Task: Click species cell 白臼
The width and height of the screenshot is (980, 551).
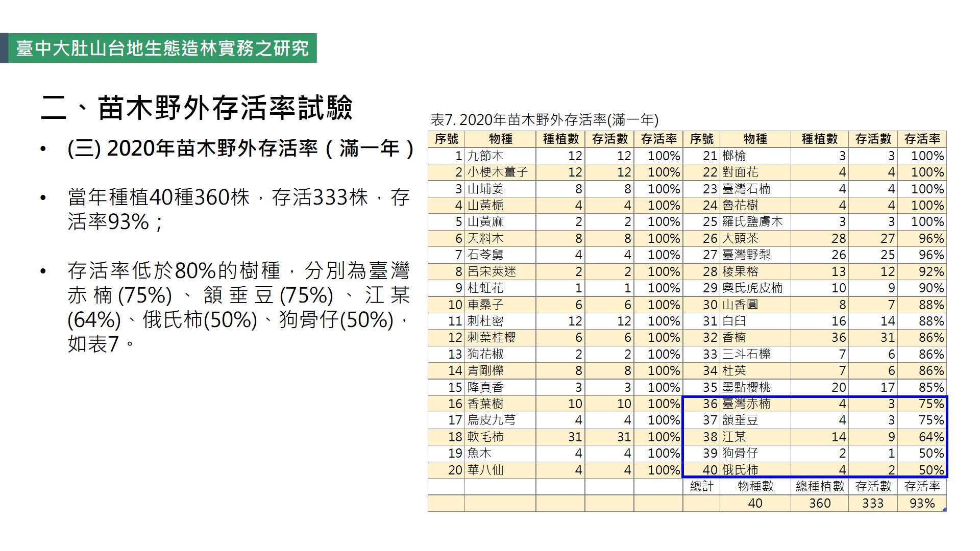Action: (x=755, y=321)
